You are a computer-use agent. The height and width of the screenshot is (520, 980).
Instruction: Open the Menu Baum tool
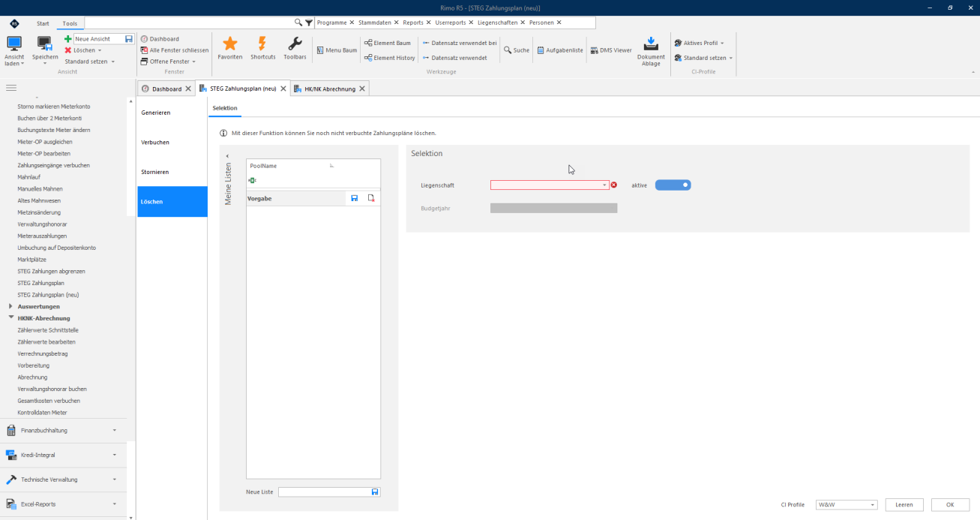(336, 50)
